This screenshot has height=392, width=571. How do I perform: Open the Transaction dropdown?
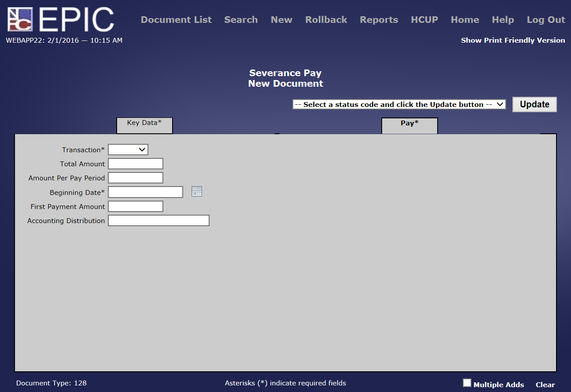(x=128, y=150)
